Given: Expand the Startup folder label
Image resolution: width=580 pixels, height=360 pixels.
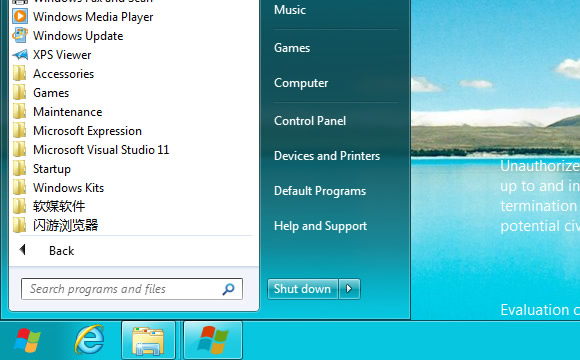Looking at the screenshot, I should 52,169.
